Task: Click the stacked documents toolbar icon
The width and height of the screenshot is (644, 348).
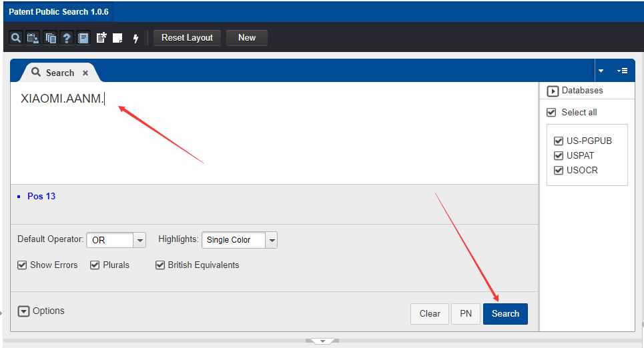Action: pyautogui.click(x=49, y=38)
